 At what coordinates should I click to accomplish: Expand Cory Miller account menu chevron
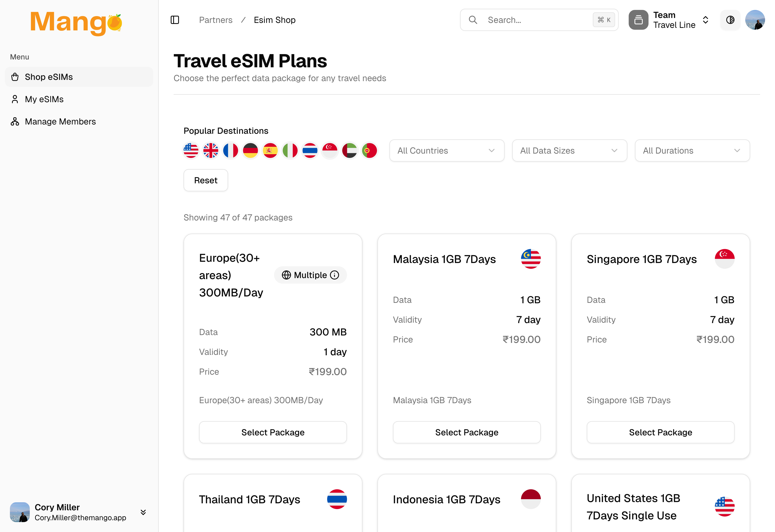tap(143, 512)
